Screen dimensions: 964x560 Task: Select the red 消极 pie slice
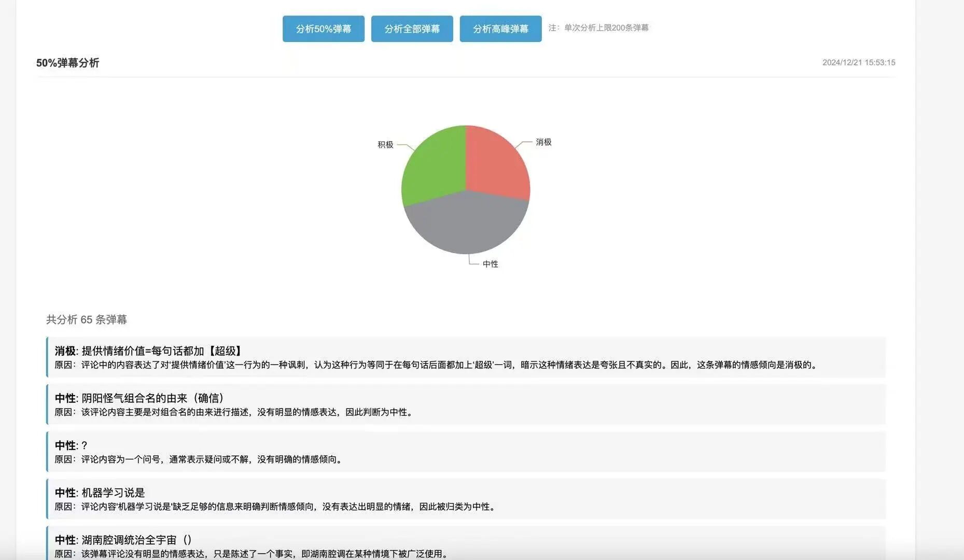[496, 163]
